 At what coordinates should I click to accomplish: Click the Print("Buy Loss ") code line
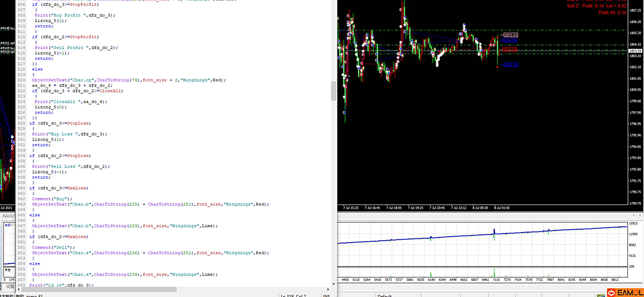(69, 134)
